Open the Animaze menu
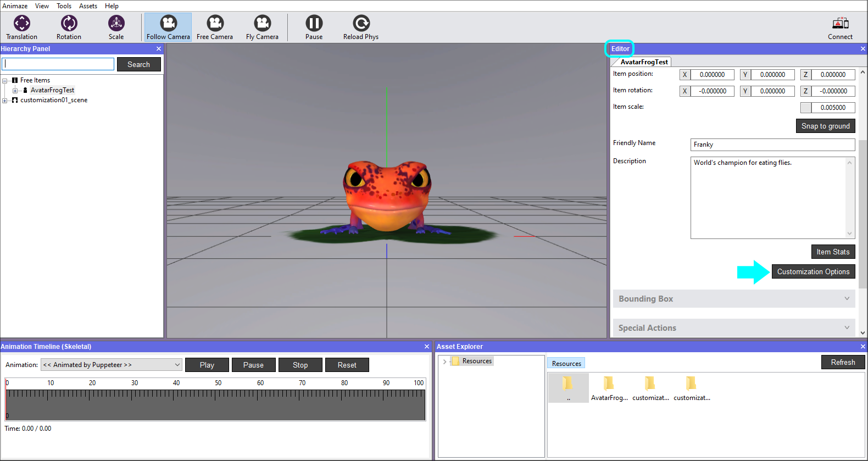 (15, 6)
